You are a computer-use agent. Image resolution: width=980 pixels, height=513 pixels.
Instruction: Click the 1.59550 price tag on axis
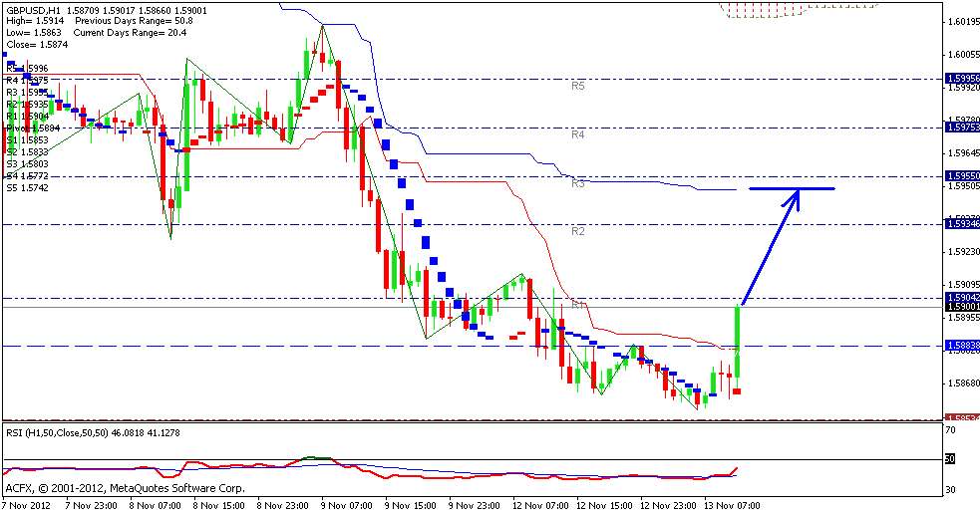tap(962, 175)
